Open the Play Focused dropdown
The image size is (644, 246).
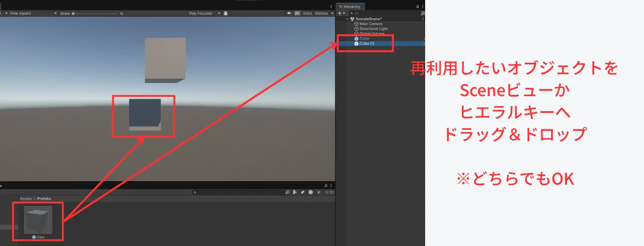204,13
